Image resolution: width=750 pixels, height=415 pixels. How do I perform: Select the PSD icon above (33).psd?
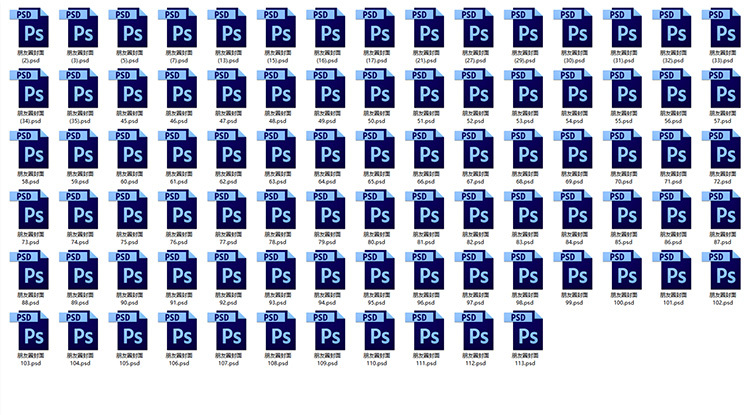[722, 27]
